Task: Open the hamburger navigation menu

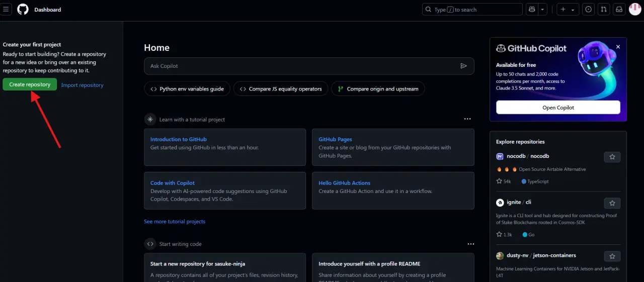Action: coord(6,10)
